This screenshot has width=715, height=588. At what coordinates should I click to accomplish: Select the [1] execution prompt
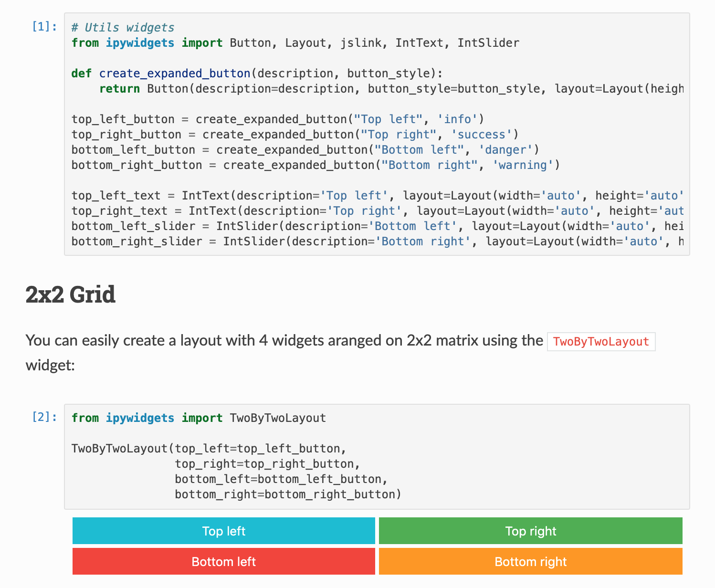[x=44, y=27]
